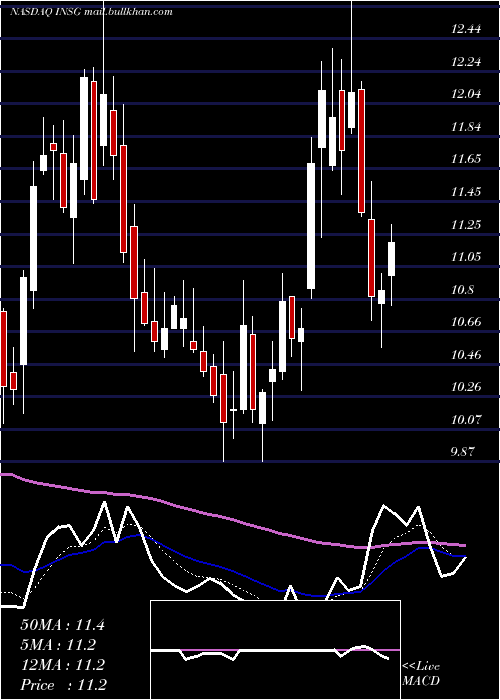
Task: Click the 11.45 price axis label
Action: 466,192
